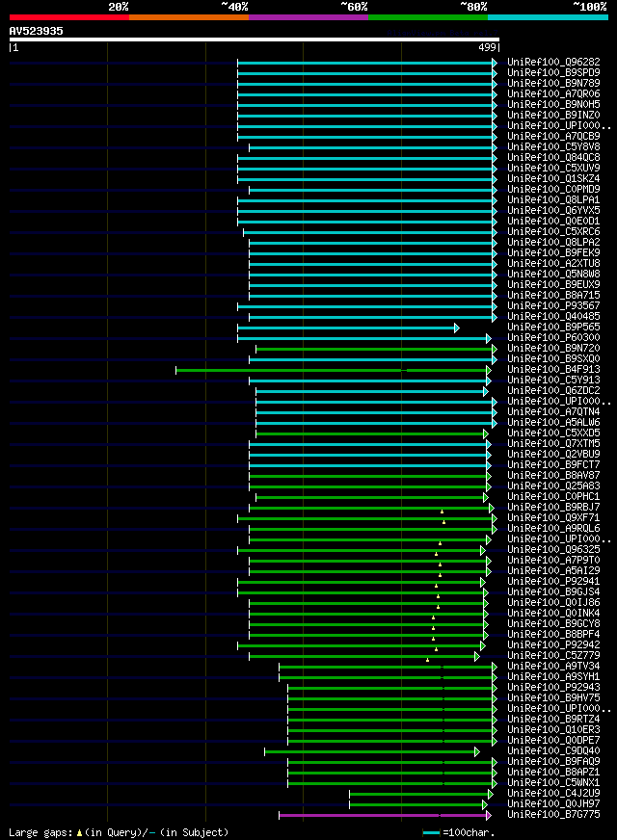The width and height of the screenshot is (617, 840).
Task: Click UniRef100_Q6ZDC2 label
Action: coord(553,390)
